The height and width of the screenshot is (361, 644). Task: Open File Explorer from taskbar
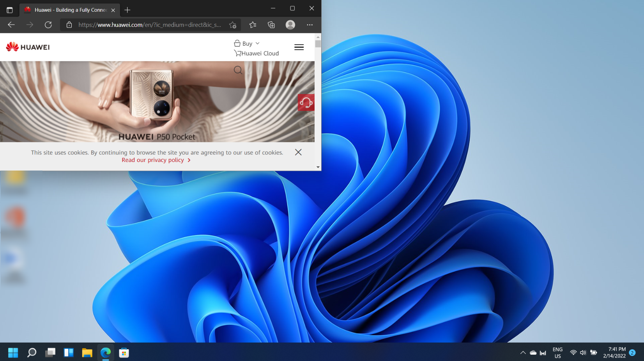coord(87,353)
